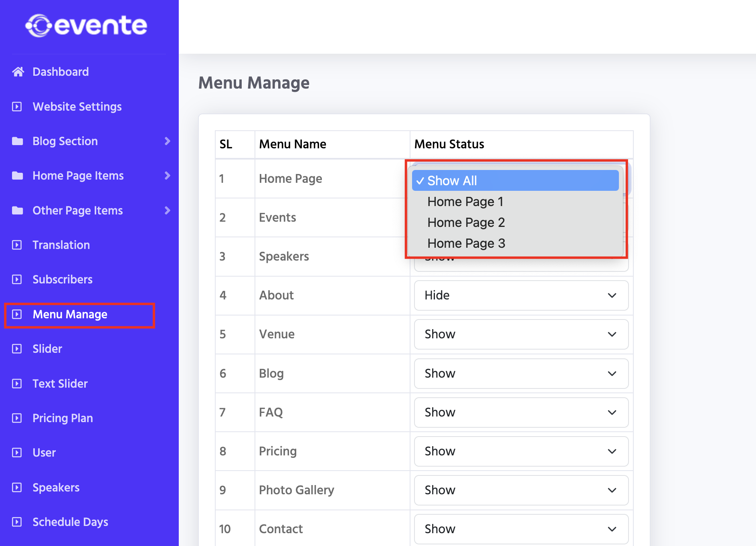Open the FAQ row status dropdown
This screenshot has width=756, height=546.
(521, 413)
